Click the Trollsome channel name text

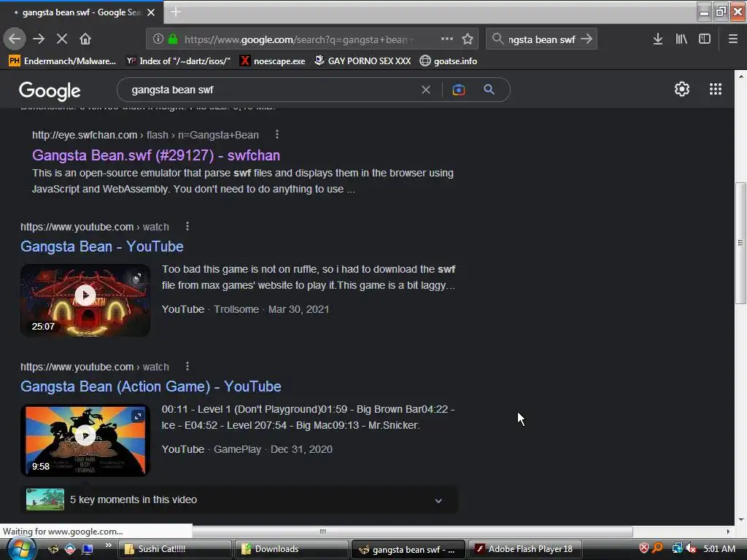pyautogui.click(x=236, y=309)
